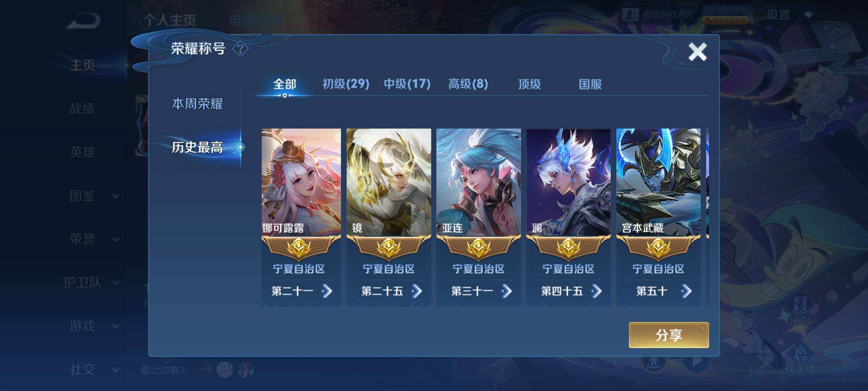The image size is (868, 391).
Task: Click the help question mark beside 荣耀称号
Action: [x=241, y=49]
